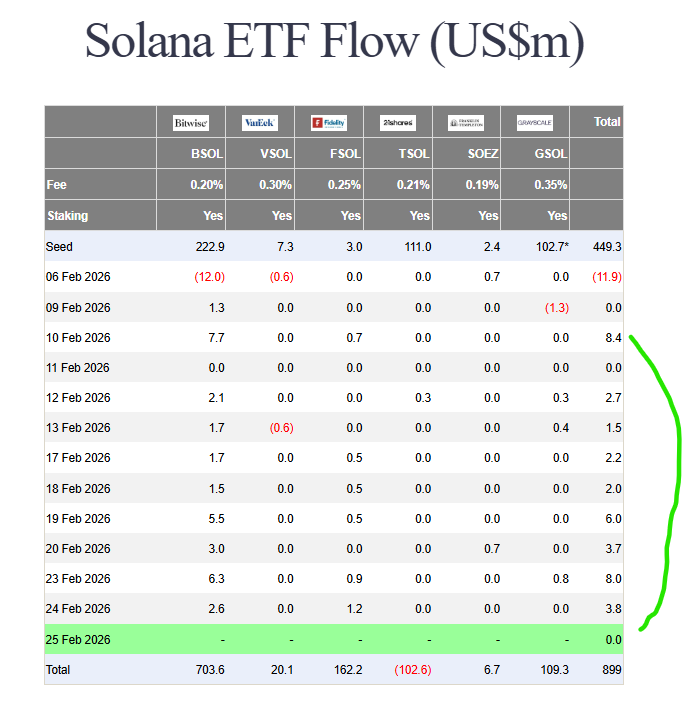Click the Grayscale logo
This screenshot has height=709, width=691.
pos(535,123)
